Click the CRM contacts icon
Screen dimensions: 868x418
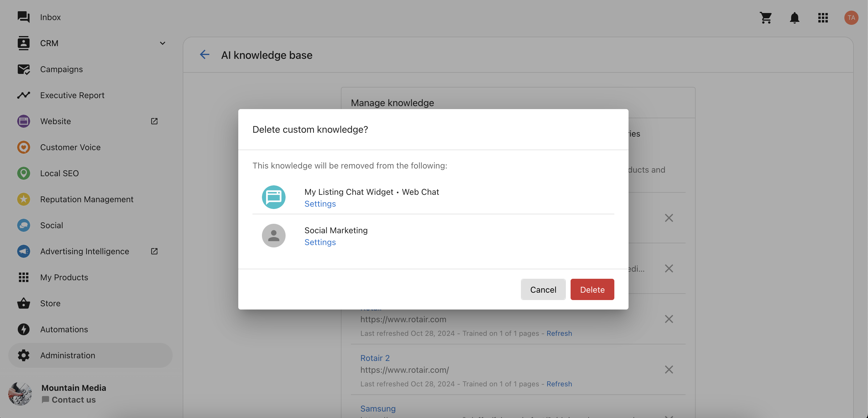tap(24, 43)
